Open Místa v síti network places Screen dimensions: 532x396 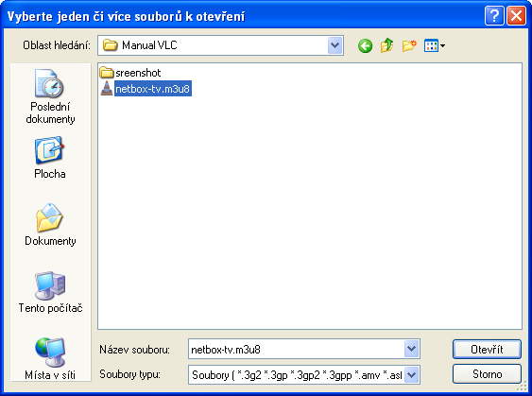[50, 358]
